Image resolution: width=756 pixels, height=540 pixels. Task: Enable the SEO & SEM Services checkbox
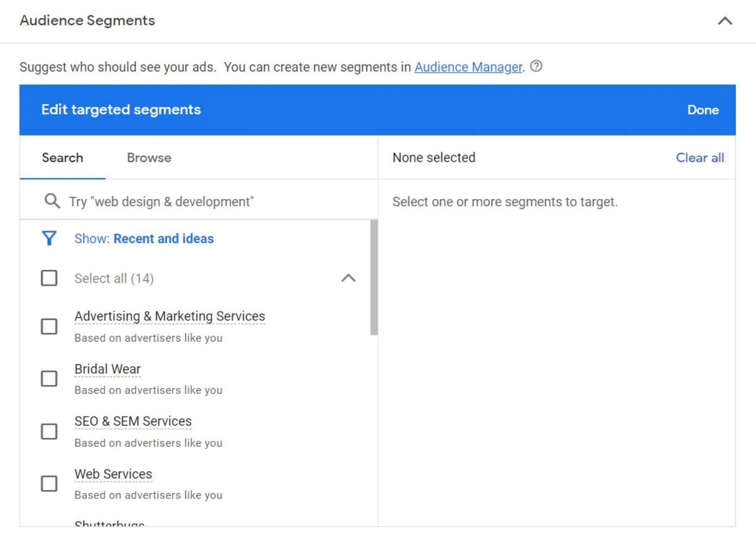49,431
